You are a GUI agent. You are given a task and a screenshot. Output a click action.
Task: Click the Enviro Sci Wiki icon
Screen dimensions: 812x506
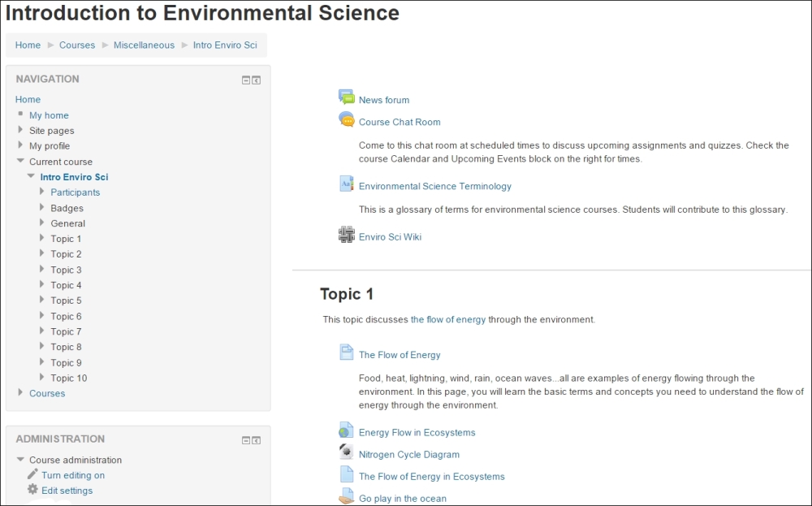[x=347, y=235]
